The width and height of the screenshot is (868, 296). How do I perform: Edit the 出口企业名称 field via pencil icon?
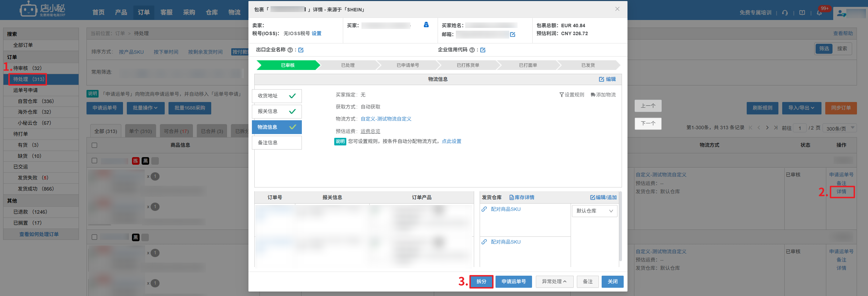[x=301, y=50]
